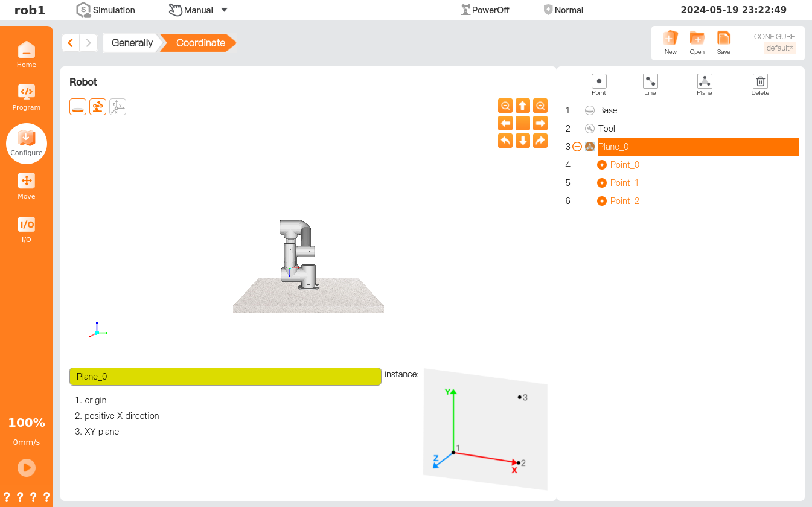
Task: Toggle the XYZ coordinate axes display
Action: point(118,107)
